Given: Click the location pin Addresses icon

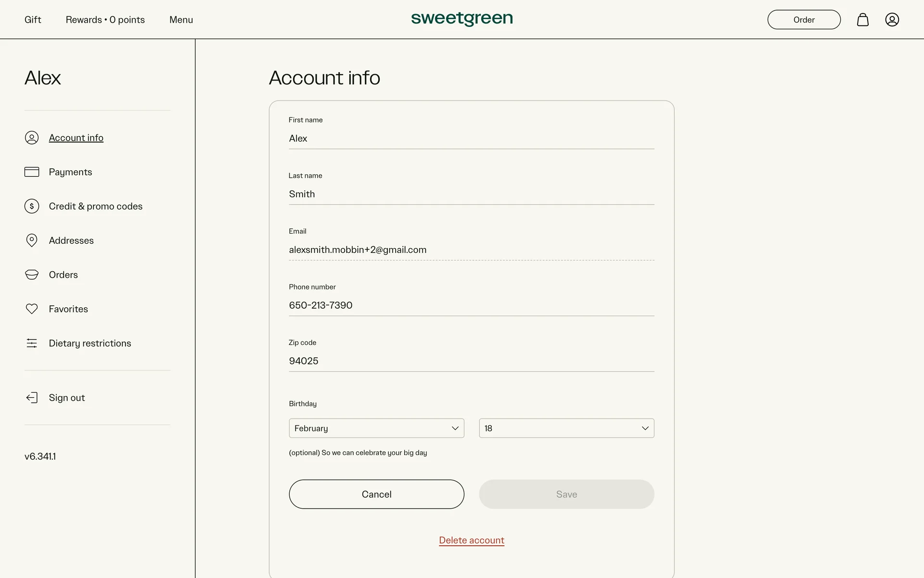Looking at the screenshot, I should pyautogui.click(x=32, y=240).
